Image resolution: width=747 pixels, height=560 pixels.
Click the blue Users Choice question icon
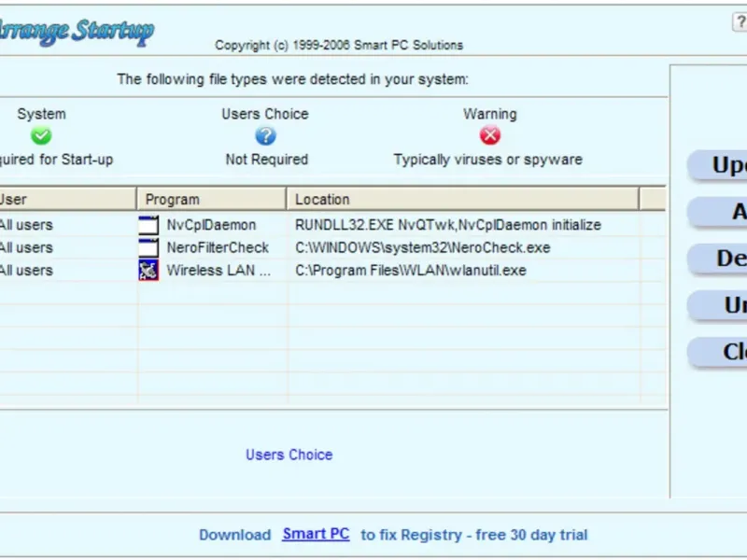(265, 135)
